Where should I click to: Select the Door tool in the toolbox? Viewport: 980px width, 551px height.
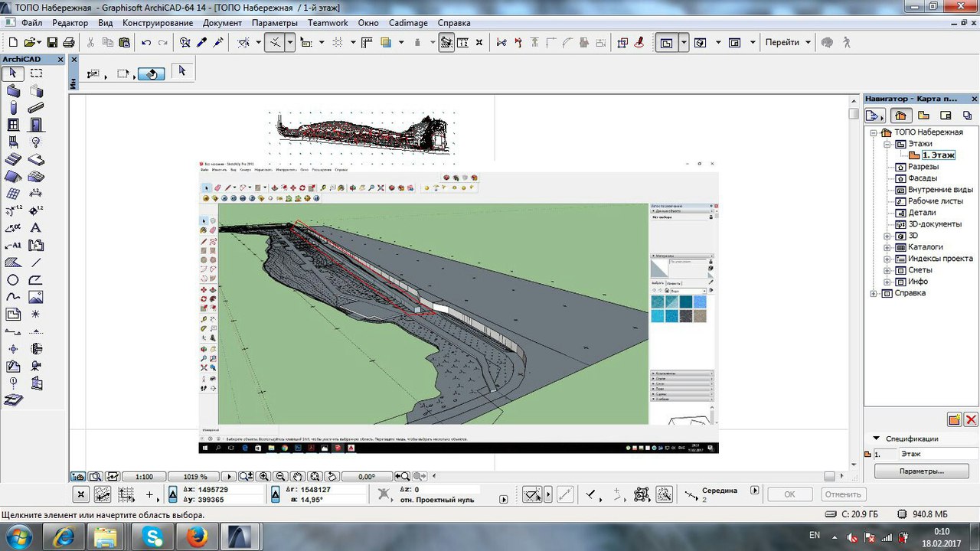coord(36,125)
